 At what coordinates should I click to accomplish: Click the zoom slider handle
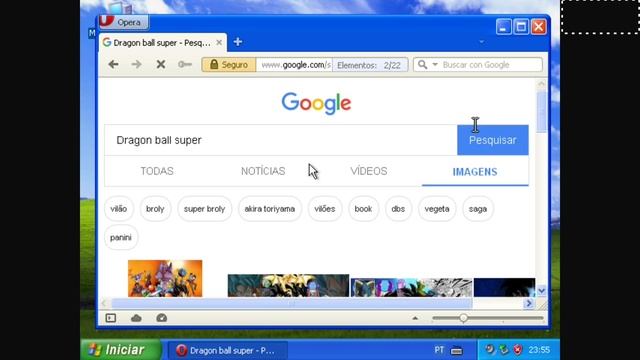pyautogui.click(x=463, y=318)
